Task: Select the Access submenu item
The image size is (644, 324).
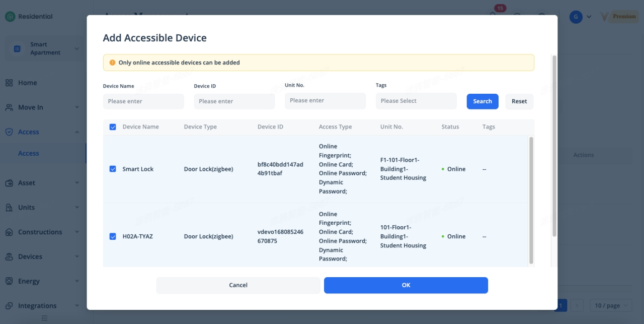Action: [29, 154]
